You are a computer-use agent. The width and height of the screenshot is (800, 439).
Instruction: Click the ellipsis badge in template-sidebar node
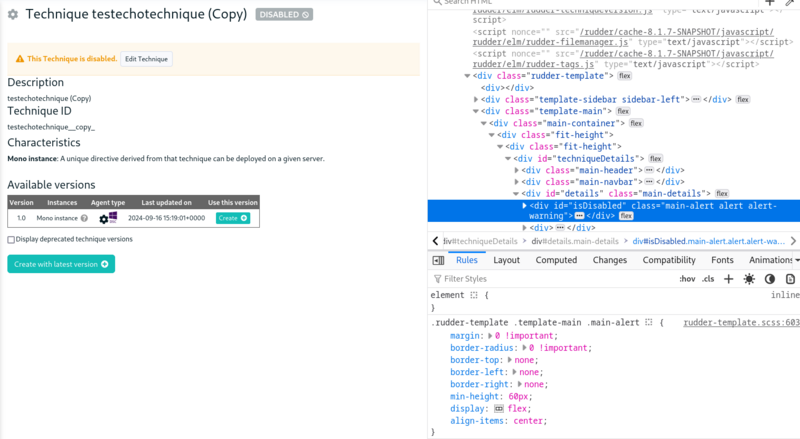tap(696, 100)
